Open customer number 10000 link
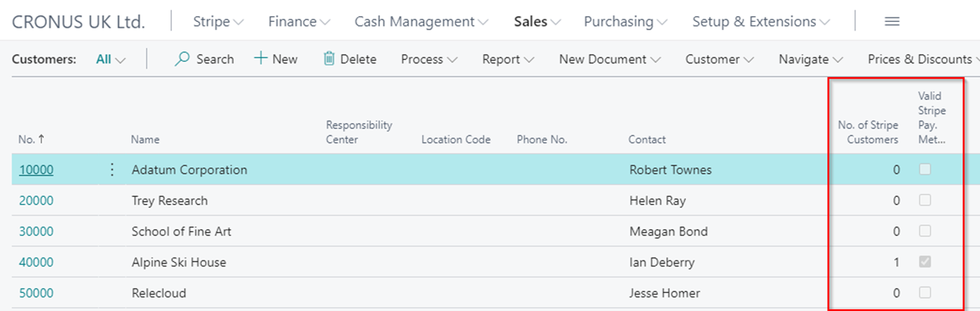 pyautogui.click(x=36, y=170)
